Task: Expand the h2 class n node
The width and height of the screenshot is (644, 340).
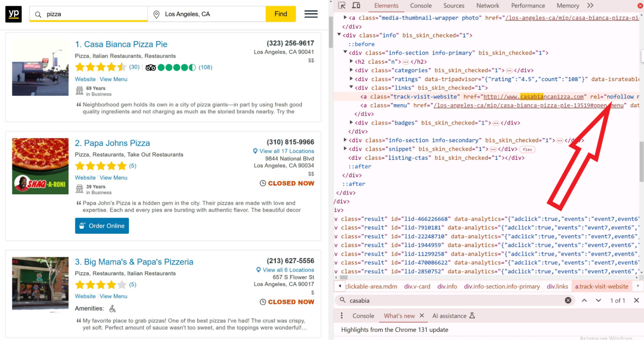Action: (x=351, y=61)
